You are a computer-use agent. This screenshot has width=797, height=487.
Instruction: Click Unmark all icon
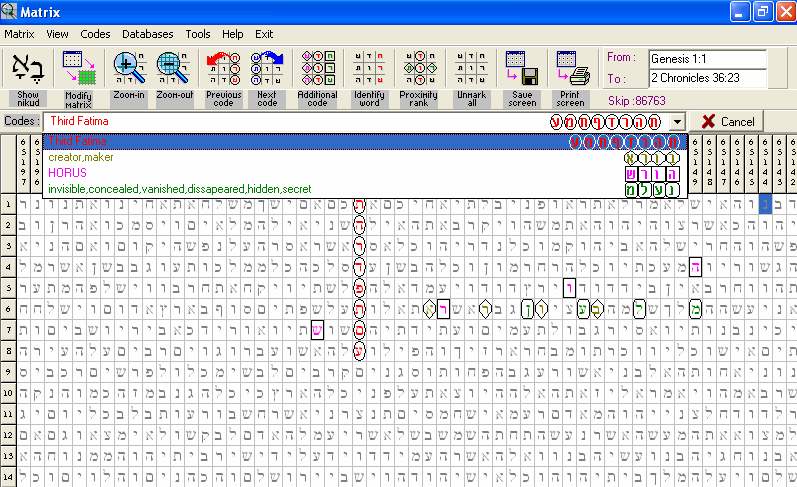click(469, 68)
